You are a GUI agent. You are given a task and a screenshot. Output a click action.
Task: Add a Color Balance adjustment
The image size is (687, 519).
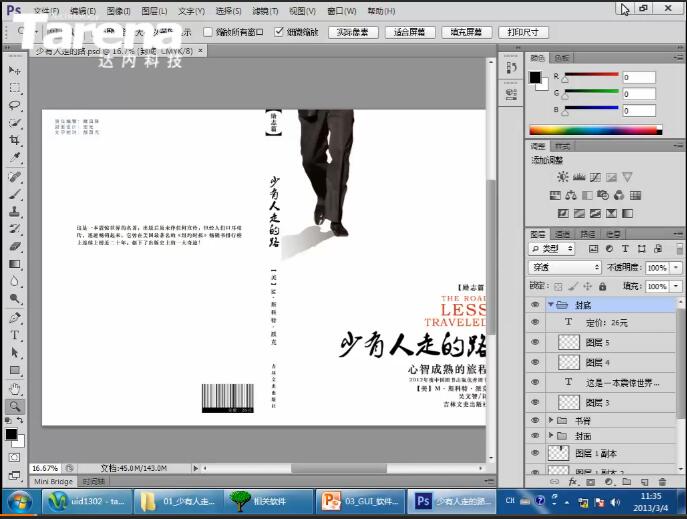click(x=571, y=195)
